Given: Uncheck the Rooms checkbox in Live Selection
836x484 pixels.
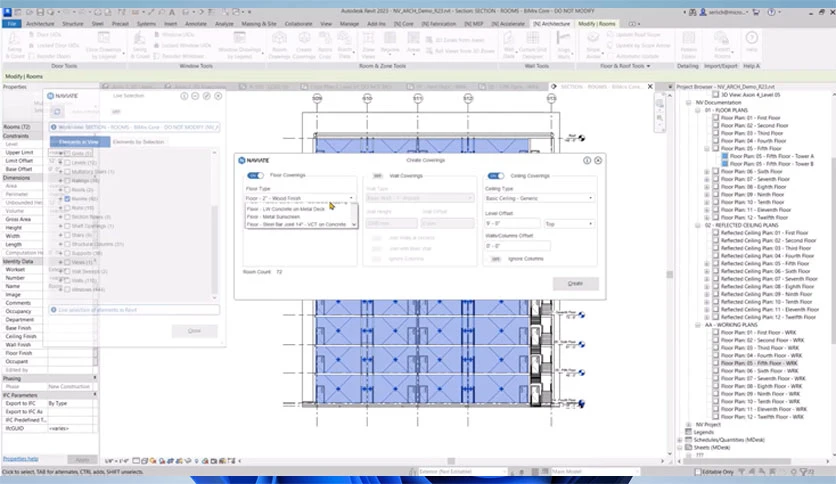Looking at the screenshot, I should pyautogui.click(x=67, y=199).
